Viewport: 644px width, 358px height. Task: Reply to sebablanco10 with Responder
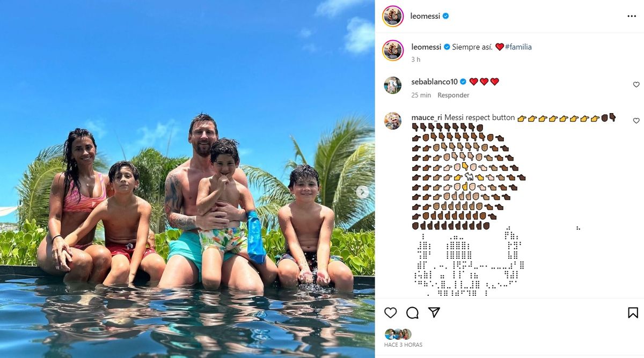(453, 95)
